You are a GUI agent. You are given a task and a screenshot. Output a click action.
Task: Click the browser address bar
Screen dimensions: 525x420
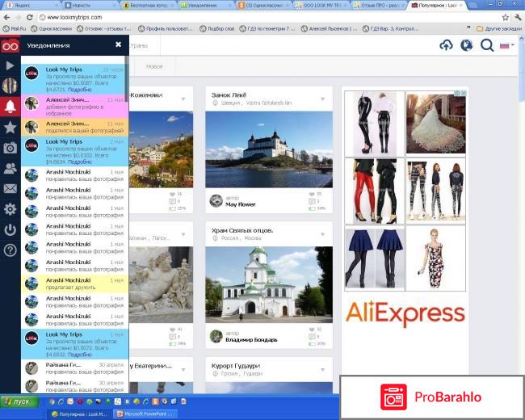(268, 17)
